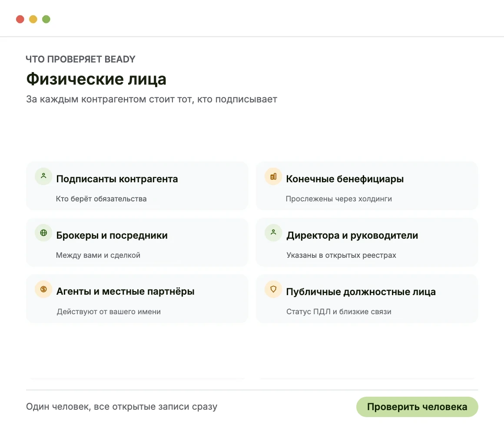The width and height of the screenshot is (504, 434).
Task: Open the Подписанты контрагента card title
Action: click(x=117, y=179)
